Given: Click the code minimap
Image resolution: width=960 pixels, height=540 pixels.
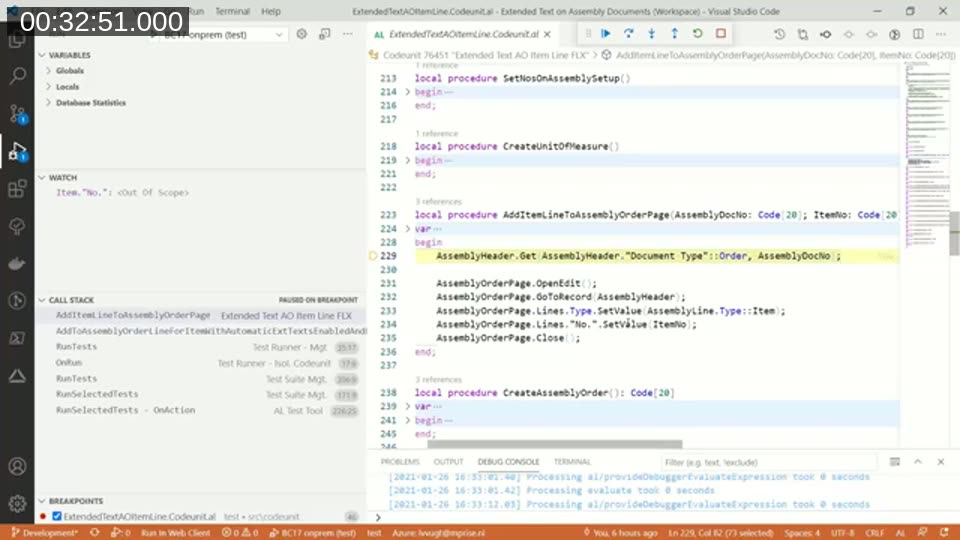Looking at the screenshot, I should (927, 153).
